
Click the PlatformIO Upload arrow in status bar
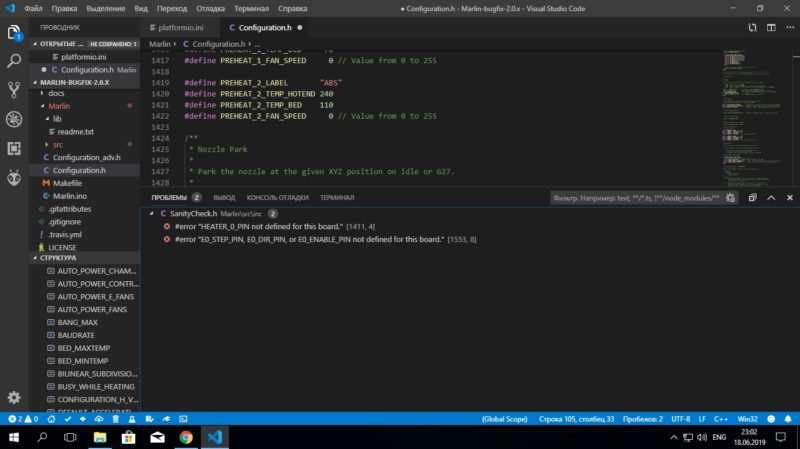83,419
